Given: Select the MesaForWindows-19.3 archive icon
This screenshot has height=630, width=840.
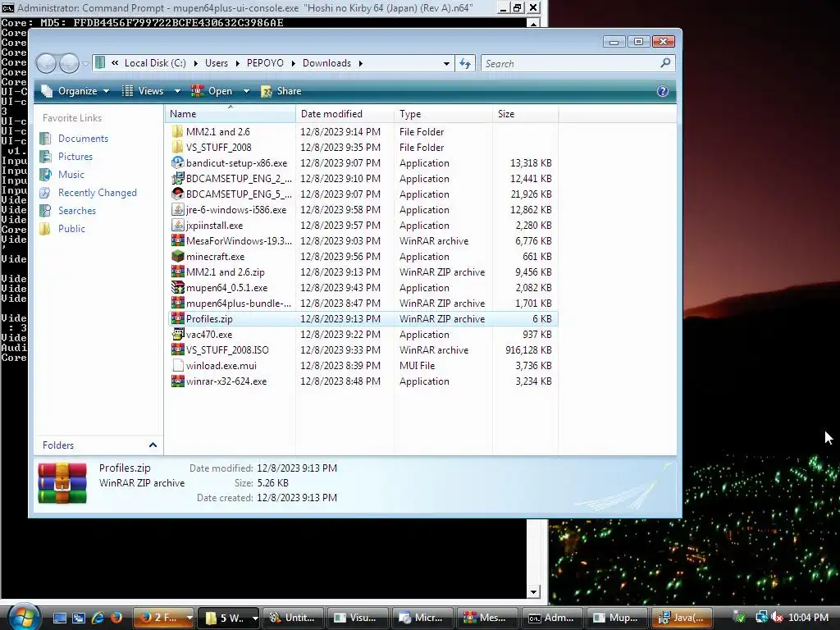Looking at the screenshot, I should 177,241.
